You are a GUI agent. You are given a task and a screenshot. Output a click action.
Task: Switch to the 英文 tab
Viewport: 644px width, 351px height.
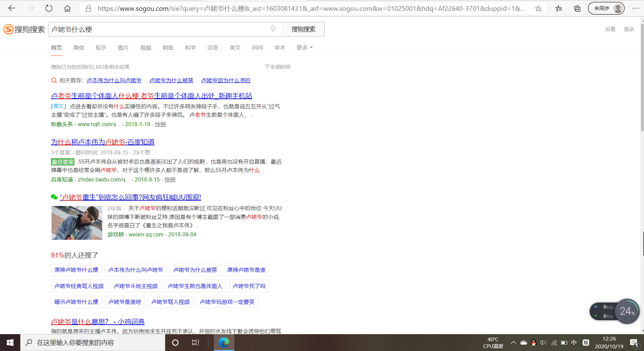(235, 48)
